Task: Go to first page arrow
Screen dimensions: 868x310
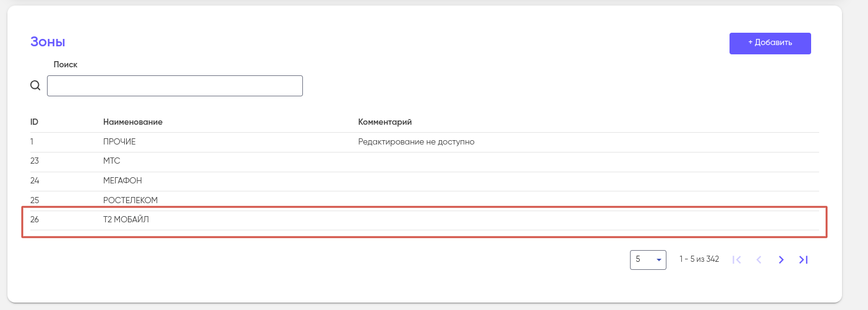Action: tap(736, 260)
